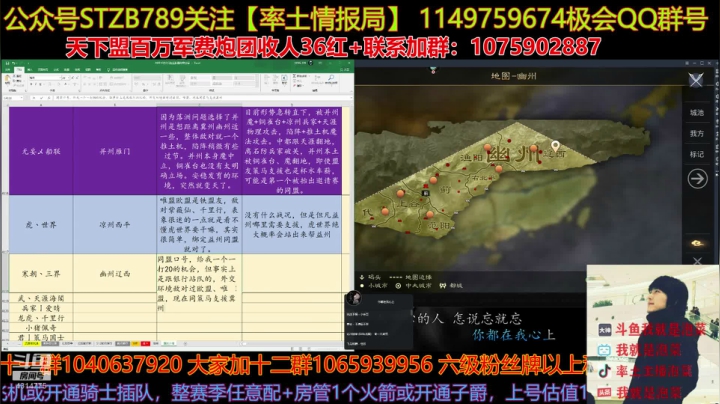Select cell '龙虎、千里行'

click(x=41, y=318)
